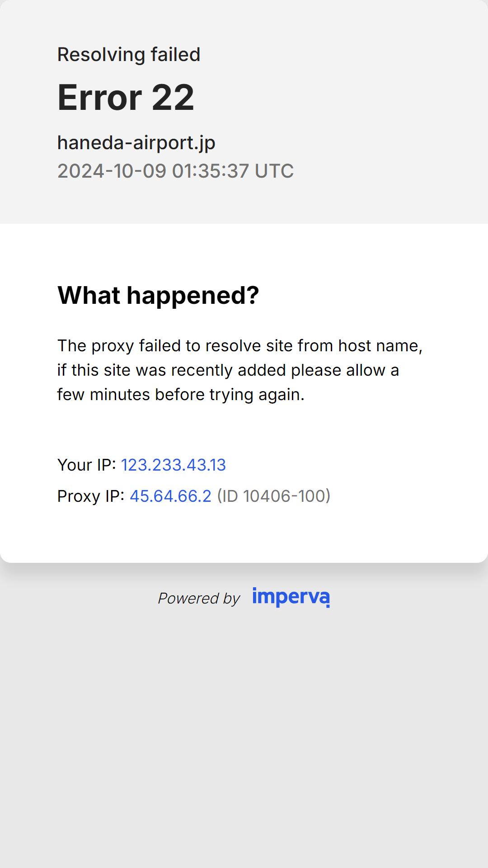Click the number 22 in the error title

173,97
